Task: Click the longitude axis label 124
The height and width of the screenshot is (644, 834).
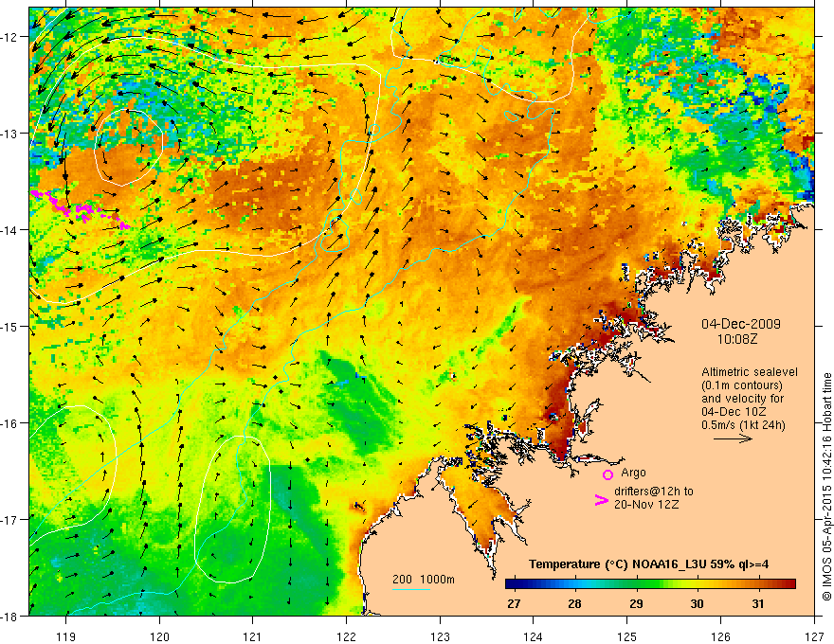Action: (x=534, y=636)
